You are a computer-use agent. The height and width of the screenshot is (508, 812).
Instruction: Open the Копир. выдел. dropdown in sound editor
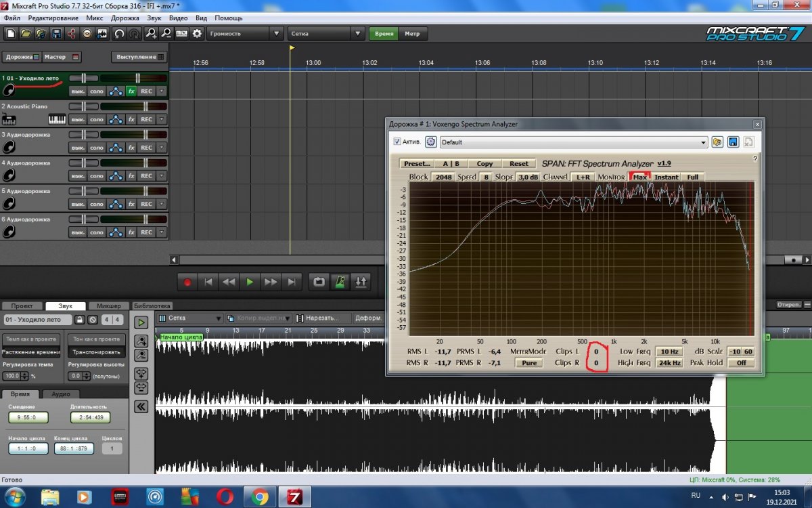(x=261, y=318)
